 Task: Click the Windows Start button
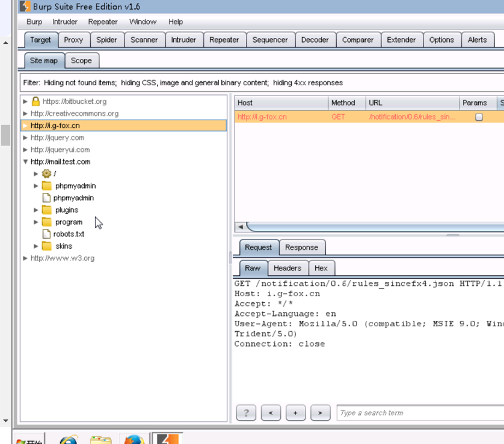(x=29, y=439)
